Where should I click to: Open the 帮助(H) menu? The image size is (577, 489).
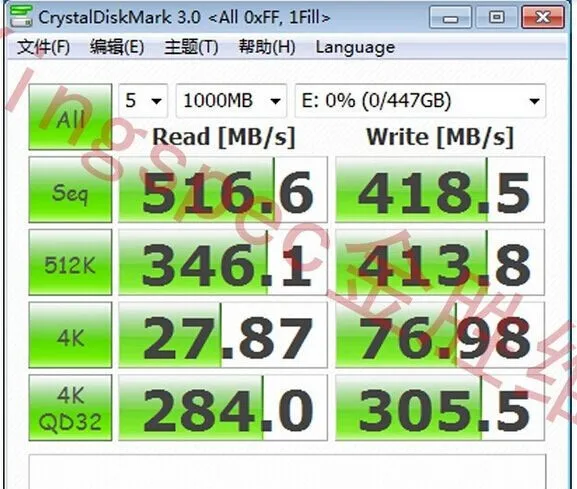click(x=267, y=47)
